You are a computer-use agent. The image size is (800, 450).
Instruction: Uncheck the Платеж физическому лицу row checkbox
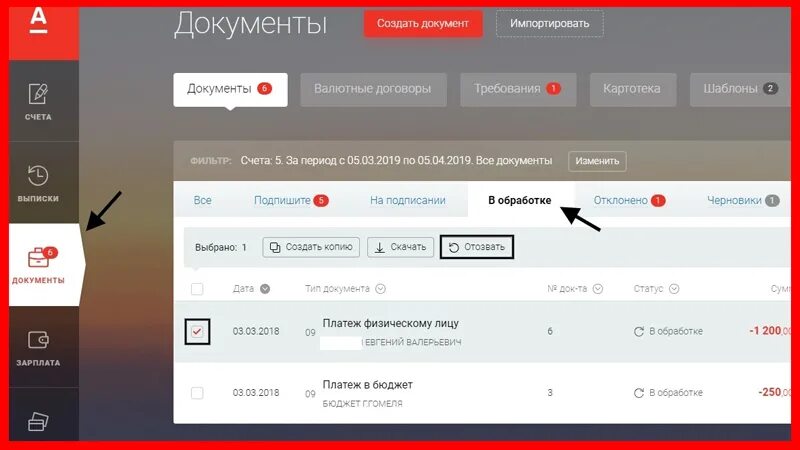(x=197, y=332)
